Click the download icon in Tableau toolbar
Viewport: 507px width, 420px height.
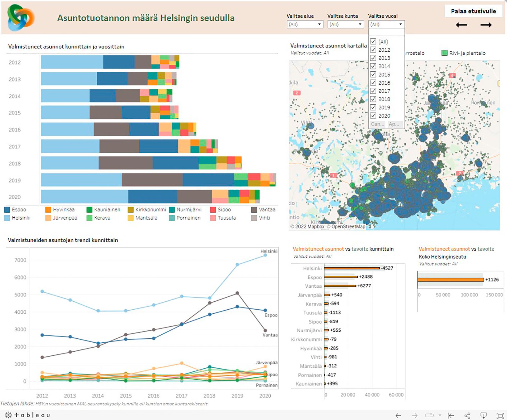click(483, 416)
